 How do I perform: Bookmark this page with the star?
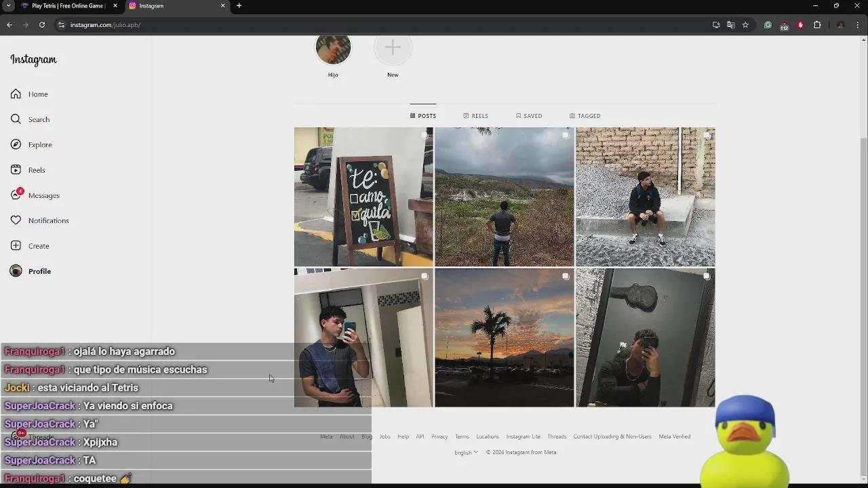point(745,25)
